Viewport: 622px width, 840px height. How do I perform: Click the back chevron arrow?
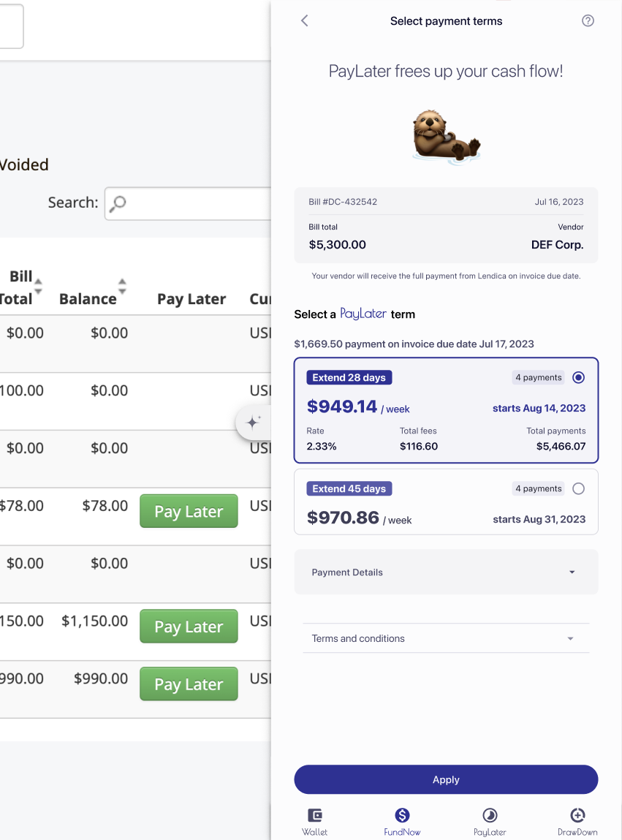pos(305,21)
